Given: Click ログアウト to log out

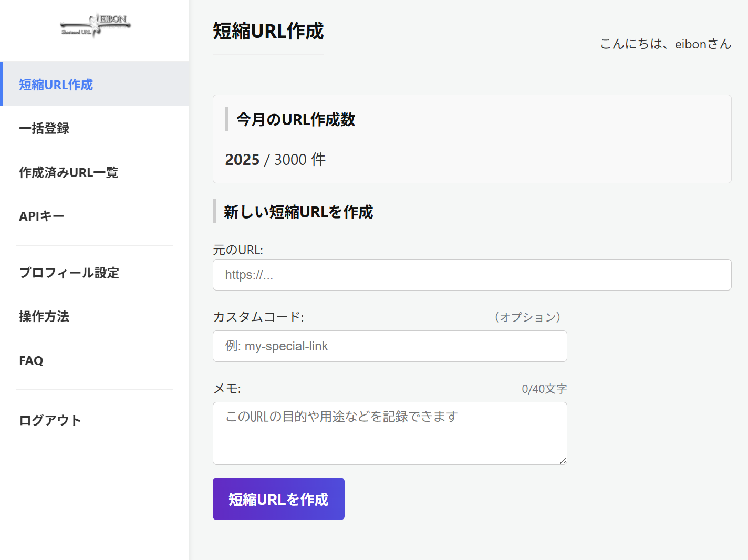Looking at the screenshot, I should [50, 420].
